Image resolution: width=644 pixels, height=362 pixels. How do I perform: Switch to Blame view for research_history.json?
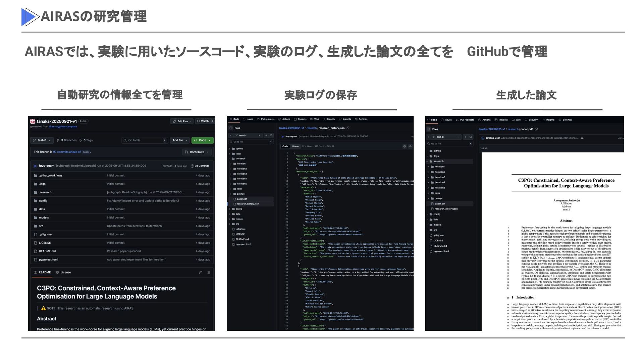point(296,146)
